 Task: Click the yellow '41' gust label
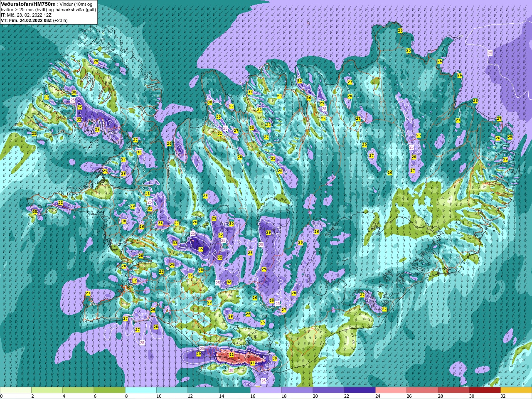coord(252,363)
